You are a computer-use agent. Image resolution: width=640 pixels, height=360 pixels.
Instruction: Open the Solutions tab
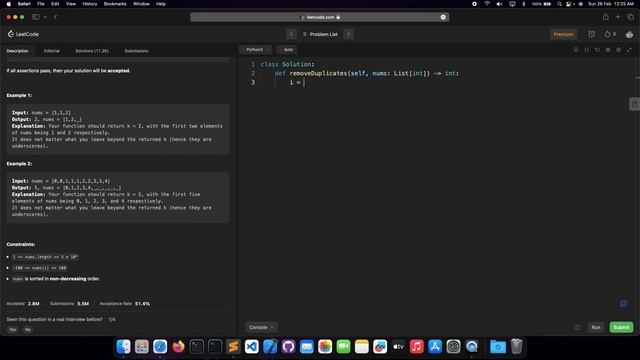92,51
